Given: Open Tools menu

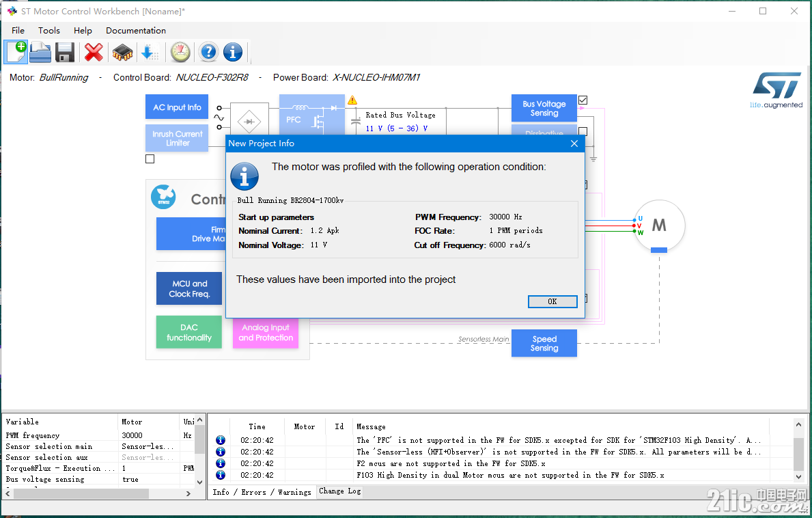Looking at the screenshot, I should (x=49, y=31).
